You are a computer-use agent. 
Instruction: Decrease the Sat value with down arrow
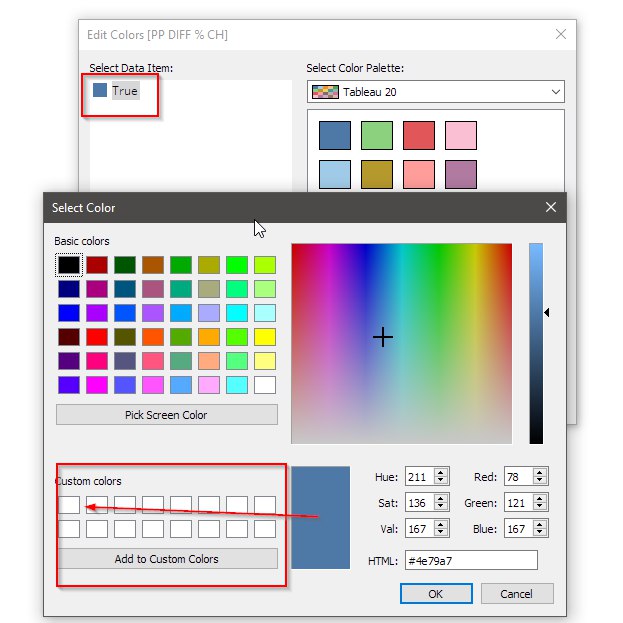[441, 507]
